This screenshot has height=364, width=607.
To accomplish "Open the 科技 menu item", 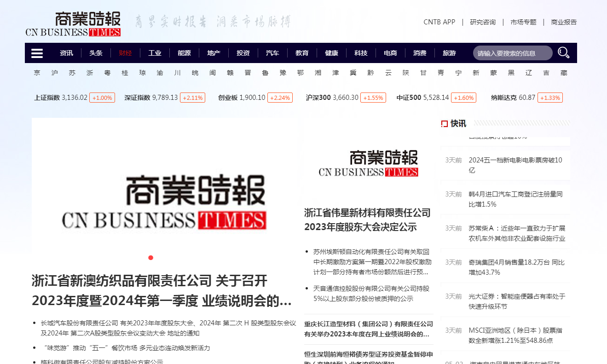I will point(361,53).
